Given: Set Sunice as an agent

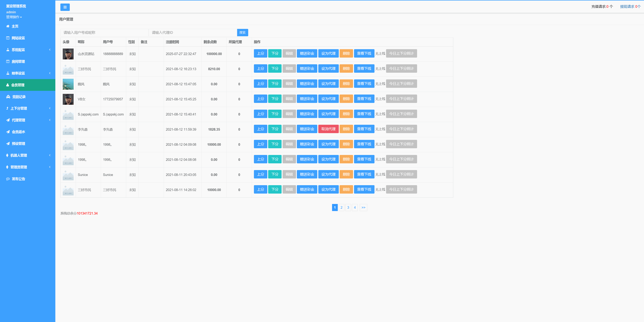Looking at the screenshot, I should click(x=328, y=174).
